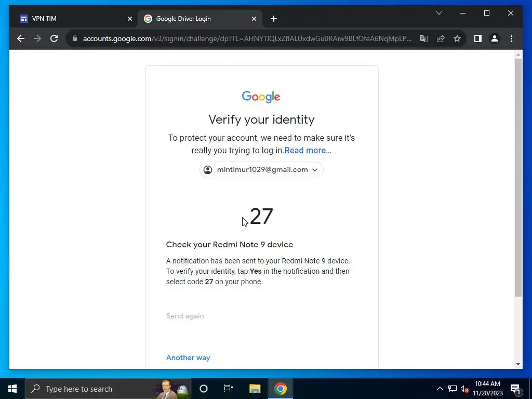532x399 pixels.
Task: Reload the Google sign-in page
Action: pos(54,38)
